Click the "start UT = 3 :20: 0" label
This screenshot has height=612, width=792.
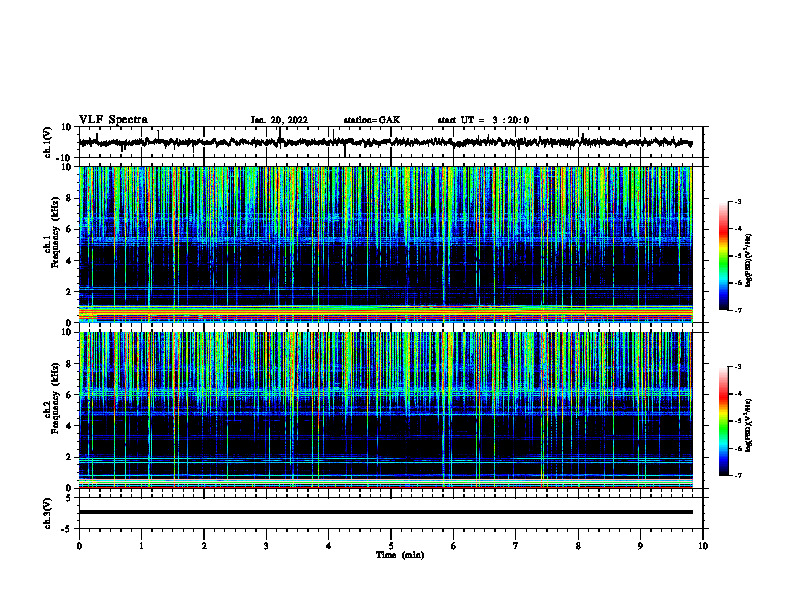click(483, 120)
